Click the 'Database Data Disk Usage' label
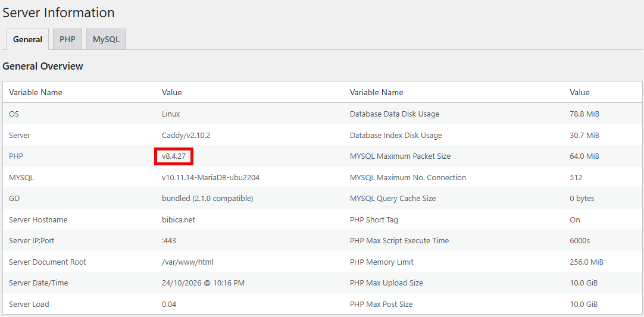The height and width of the screenshot is (317, 644). [x=394, y=114]
